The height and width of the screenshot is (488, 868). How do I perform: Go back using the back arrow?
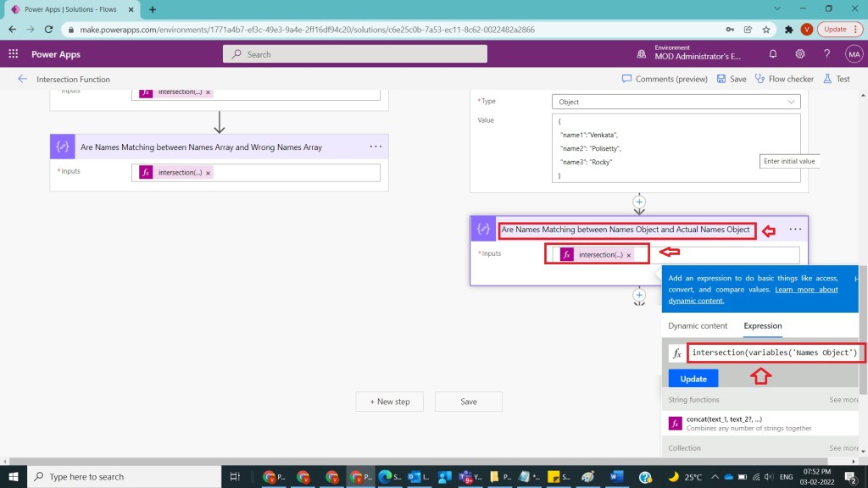coord(22,79)
